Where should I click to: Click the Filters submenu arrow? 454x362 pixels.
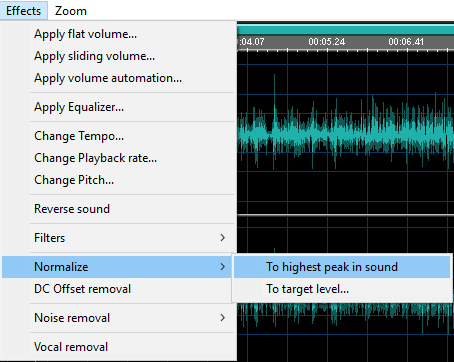coord(223,238)
